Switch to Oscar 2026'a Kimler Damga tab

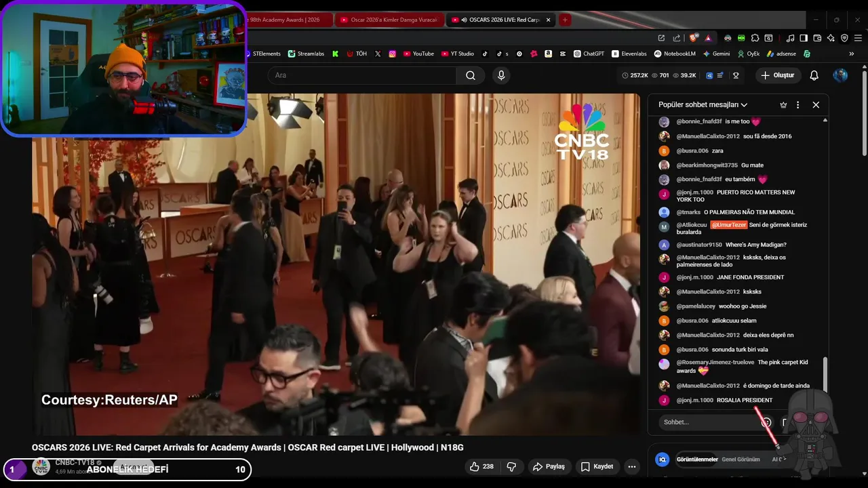tap(389, 20)
